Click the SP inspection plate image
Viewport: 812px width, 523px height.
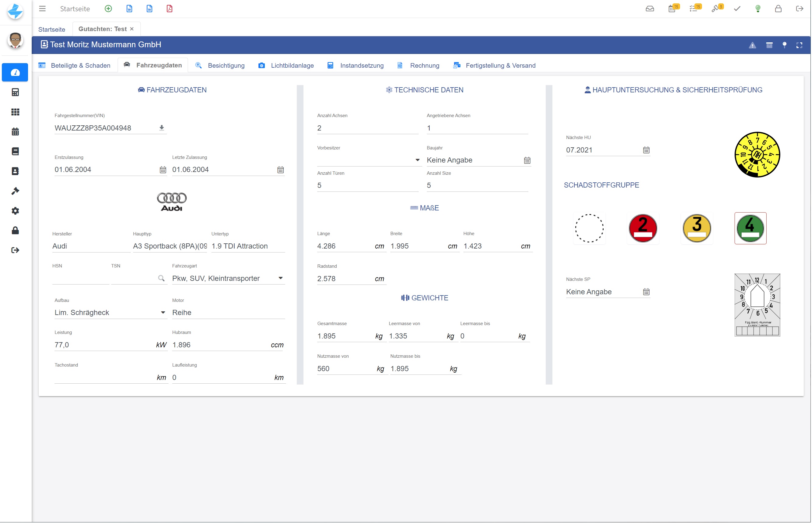[x=757, y=305]
